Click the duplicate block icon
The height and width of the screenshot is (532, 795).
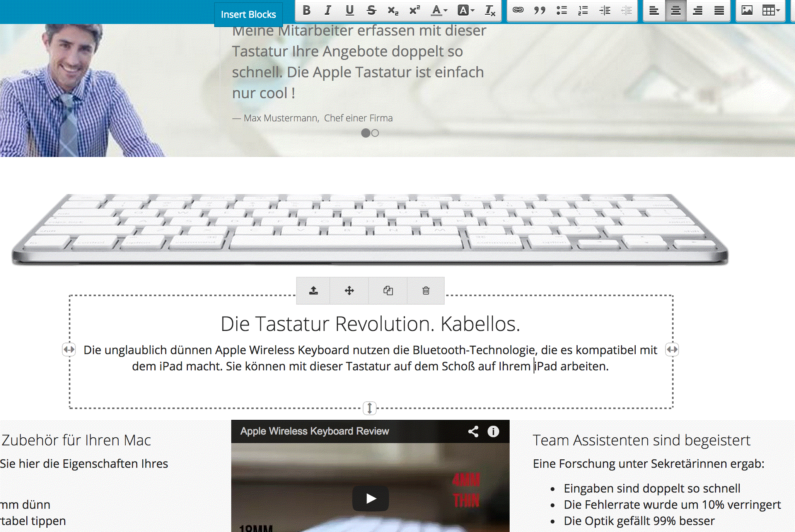click(388, 291)
